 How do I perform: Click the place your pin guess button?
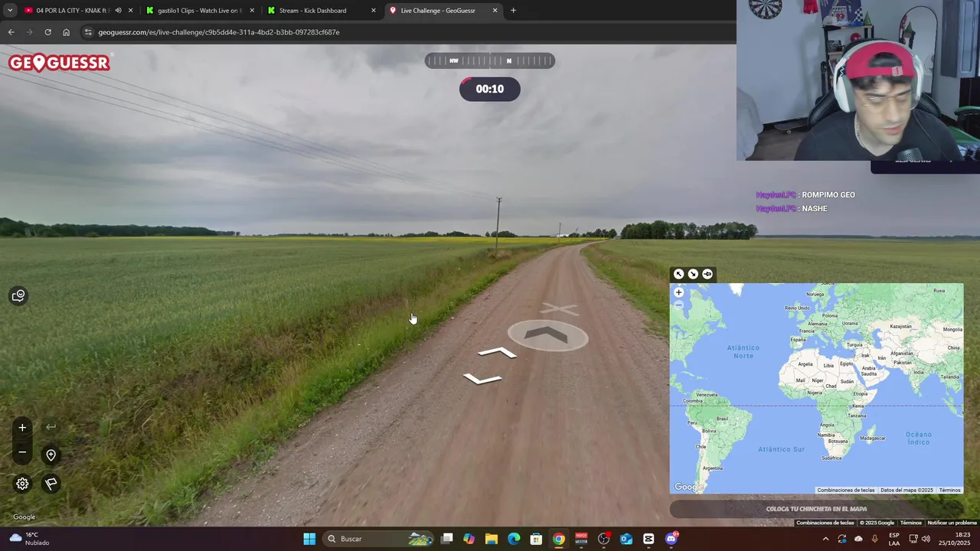[x=816, y=509]
